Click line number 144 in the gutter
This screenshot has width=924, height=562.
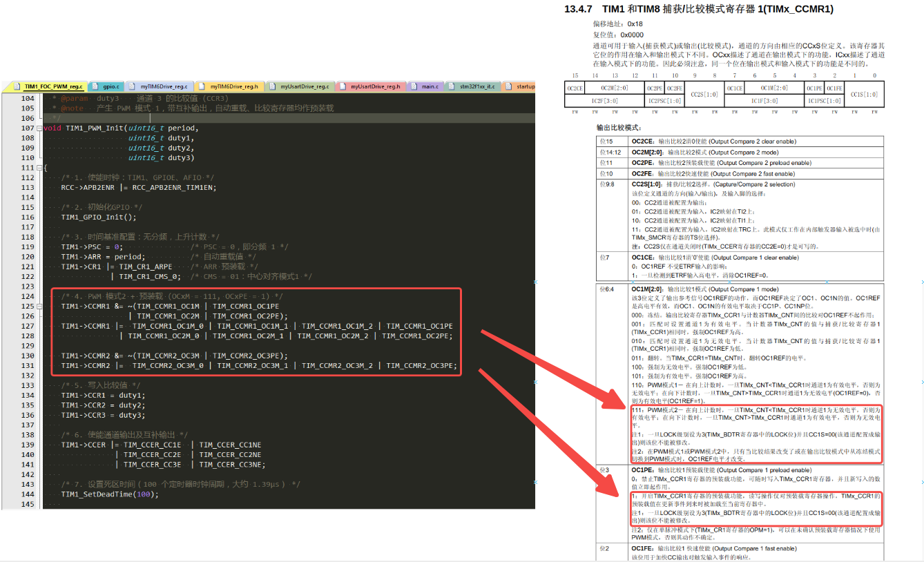pos(27,494)
